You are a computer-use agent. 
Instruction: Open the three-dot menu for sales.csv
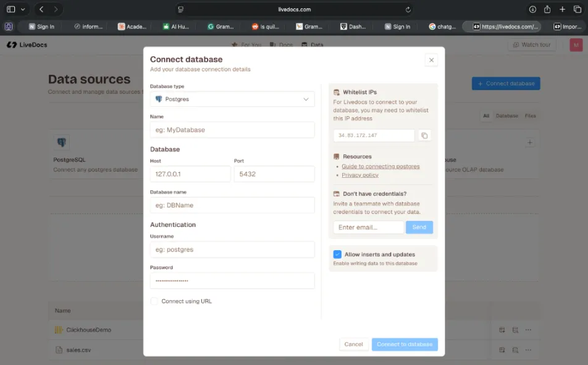click(x=529, y=350)
